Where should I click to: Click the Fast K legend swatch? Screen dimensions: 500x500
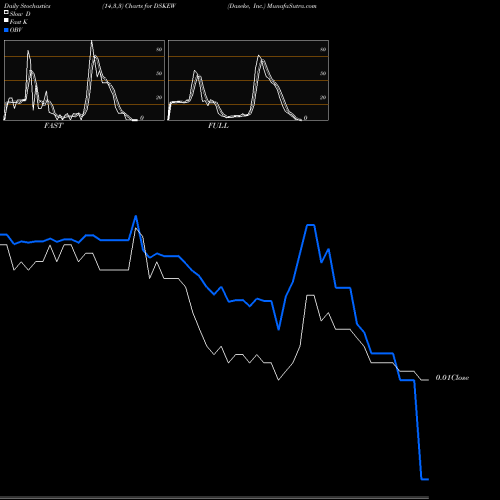6,20
